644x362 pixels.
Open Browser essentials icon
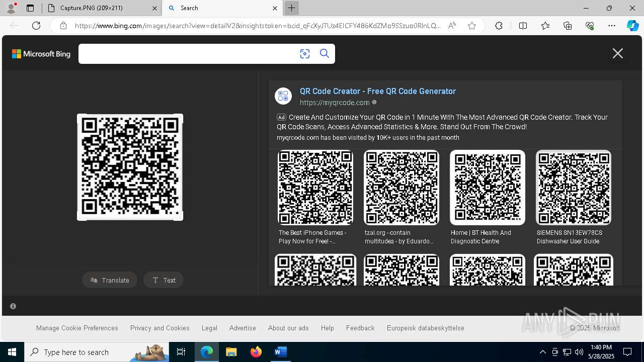click(x=590, y=26)
